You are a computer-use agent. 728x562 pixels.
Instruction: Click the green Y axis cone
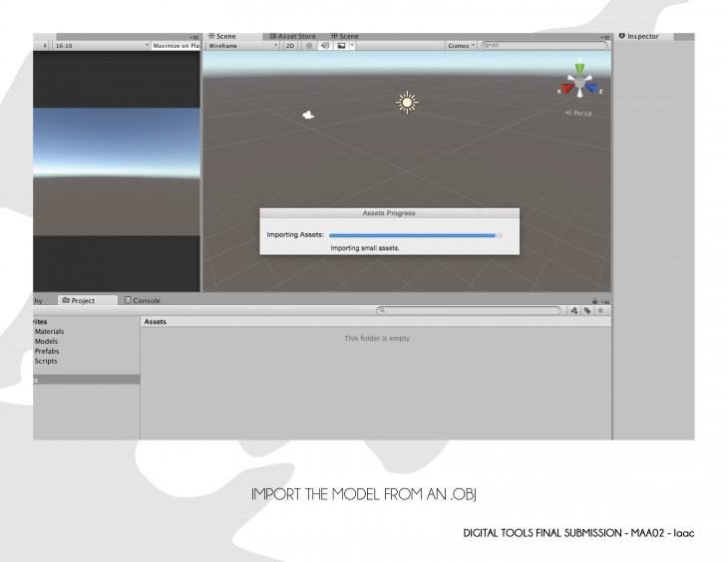[x=578, y=72]
